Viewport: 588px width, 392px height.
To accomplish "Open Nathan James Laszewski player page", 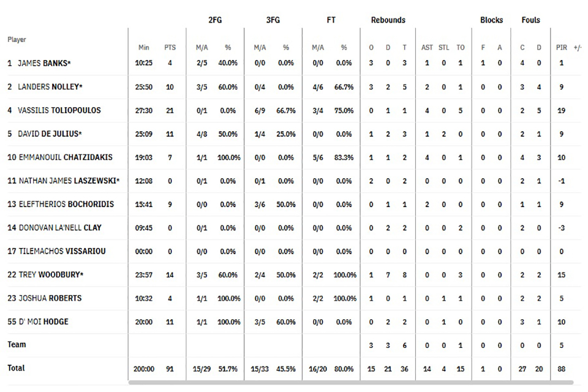I will pyautogui.click(x=69, y=181).
